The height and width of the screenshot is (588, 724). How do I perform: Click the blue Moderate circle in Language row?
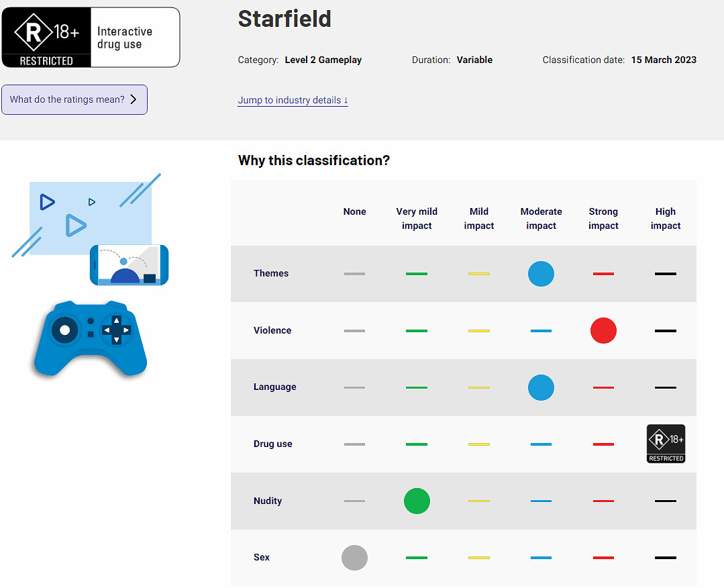click(541, 388)
